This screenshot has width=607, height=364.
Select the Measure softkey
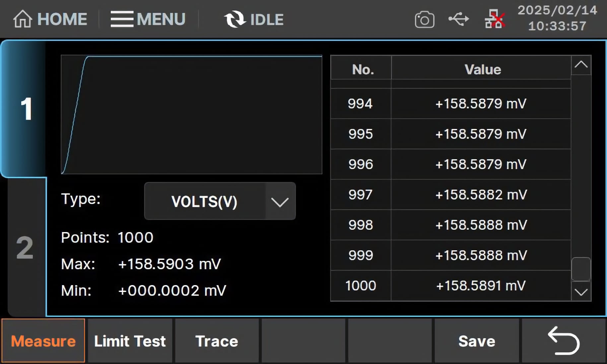43,341
